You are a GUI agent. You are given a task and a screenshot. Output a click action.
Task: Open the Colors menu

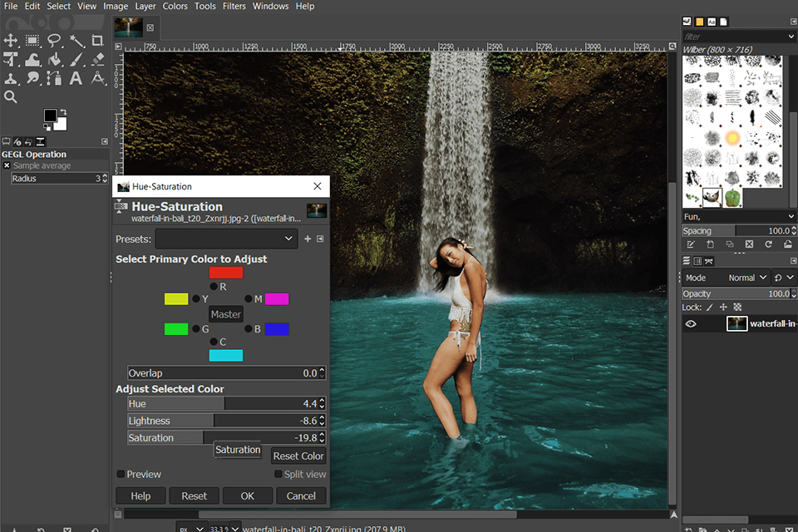click(x=175, y=6)
